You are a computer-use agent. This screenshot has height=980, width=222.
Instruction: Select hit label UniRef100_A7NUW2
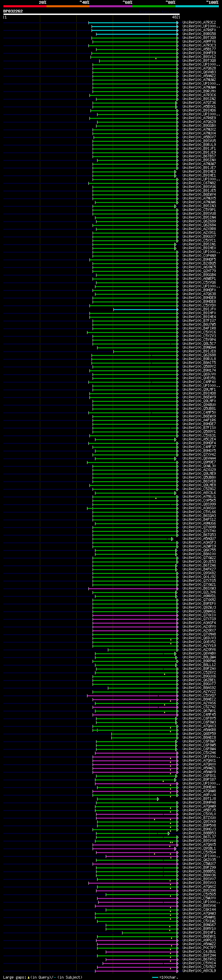(199, 80)
